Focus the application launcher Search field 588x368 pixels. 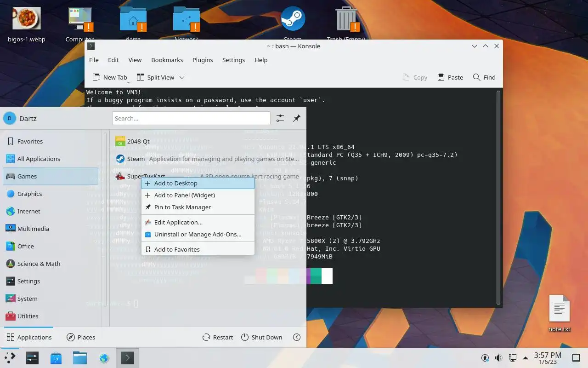[x=191, y=118]
